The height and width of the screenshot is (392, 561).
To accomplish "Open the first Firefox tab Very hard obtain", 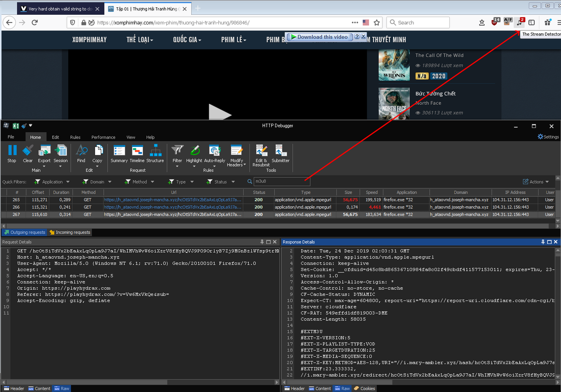I will click(x=60, y=9).
